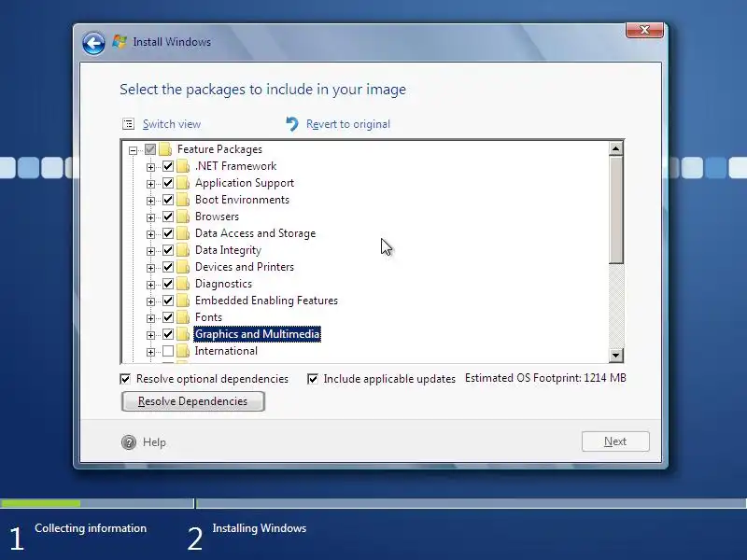
Task: Collapse the Feature Packages tree node
Action: (x=133, y=150)
